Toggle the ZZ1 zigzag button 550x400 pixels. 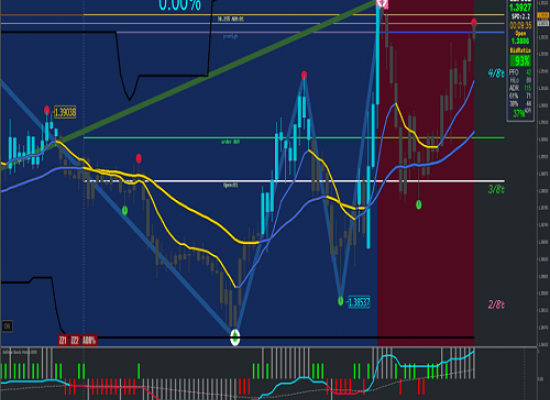point(63,340)
